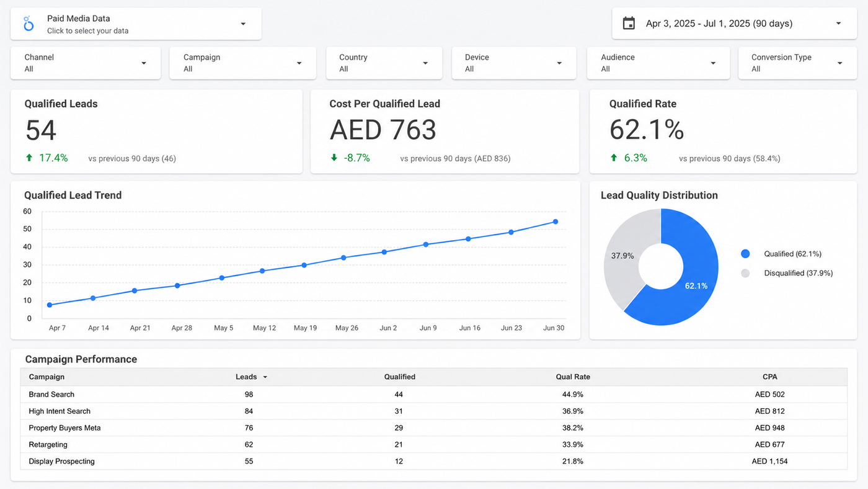Viewport: 868px width, 489px height.
Task: Select the High Intent Search campaign row
Action: coord(434,411)
